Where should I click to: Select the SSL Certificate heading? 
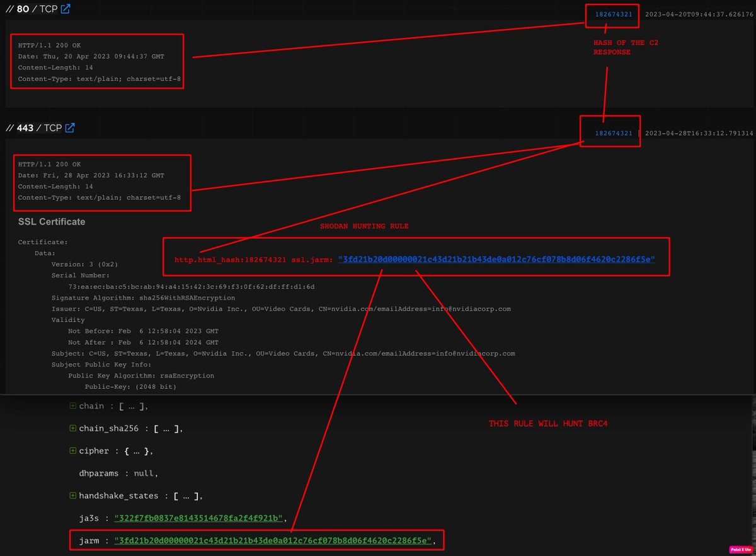click(x=52, y=222)
